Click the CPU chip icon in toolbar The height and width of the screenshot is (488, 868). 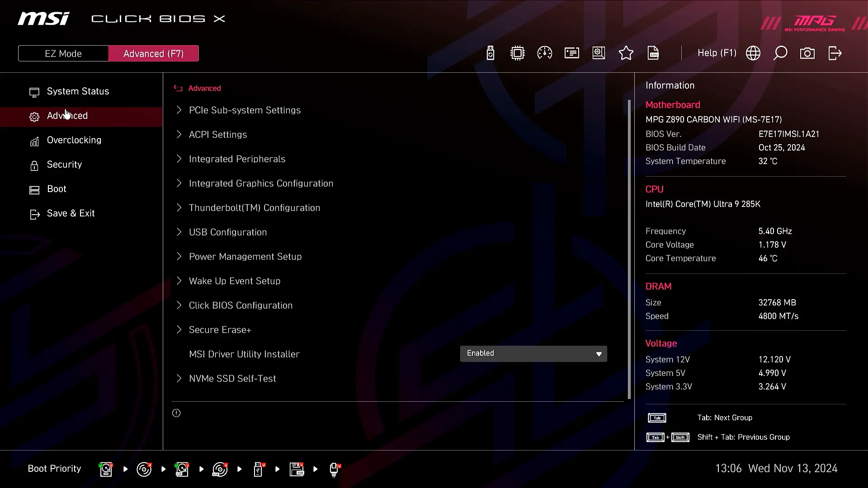click(x=517, y=53)
